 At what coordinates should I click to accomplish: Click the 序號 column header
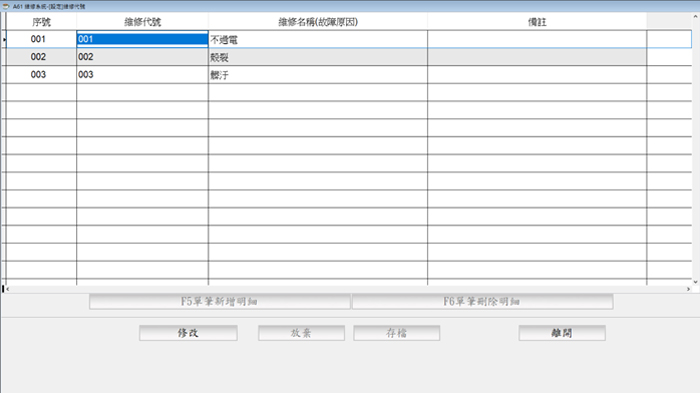(41, 22)
